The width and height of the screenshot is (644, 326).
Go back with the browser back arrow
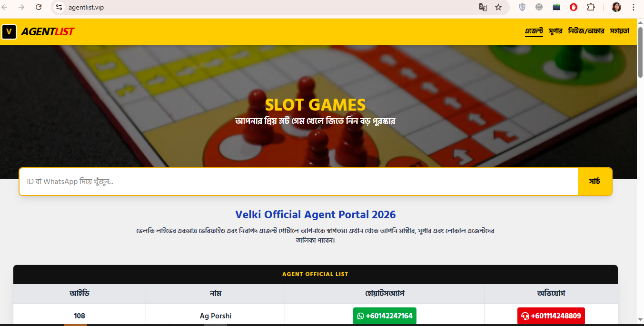[x=5, y=7]
